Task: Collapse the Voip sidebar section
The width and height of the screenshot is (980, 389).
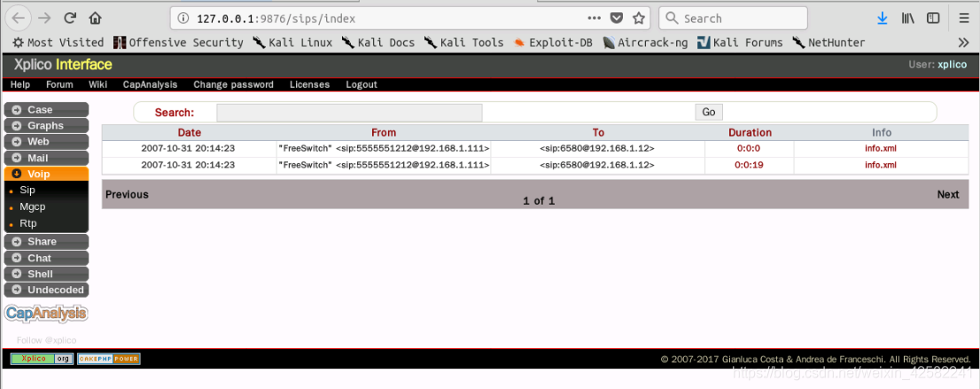Action: pos(46,175)
